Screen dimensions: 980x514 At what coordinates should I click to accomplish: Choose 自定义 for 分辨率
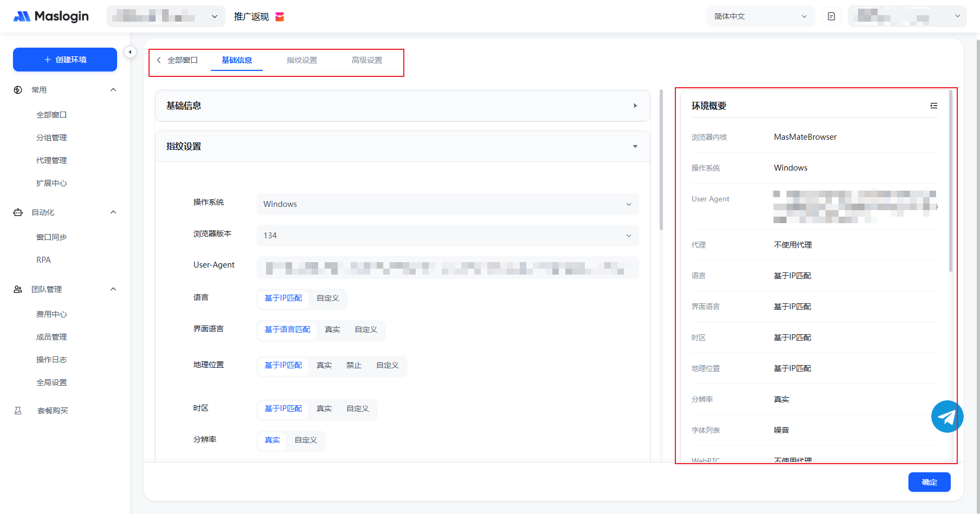click(x=306, y=440)
